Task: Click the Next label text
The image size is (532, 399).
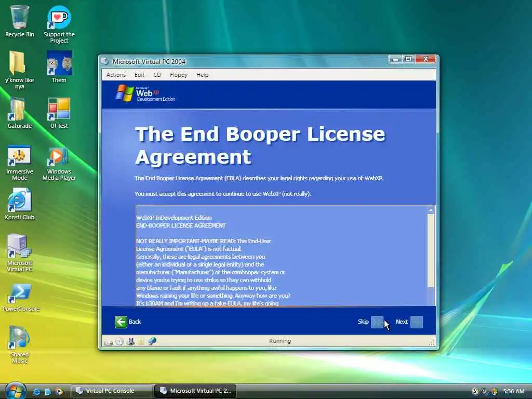Action: coord(402,322)
